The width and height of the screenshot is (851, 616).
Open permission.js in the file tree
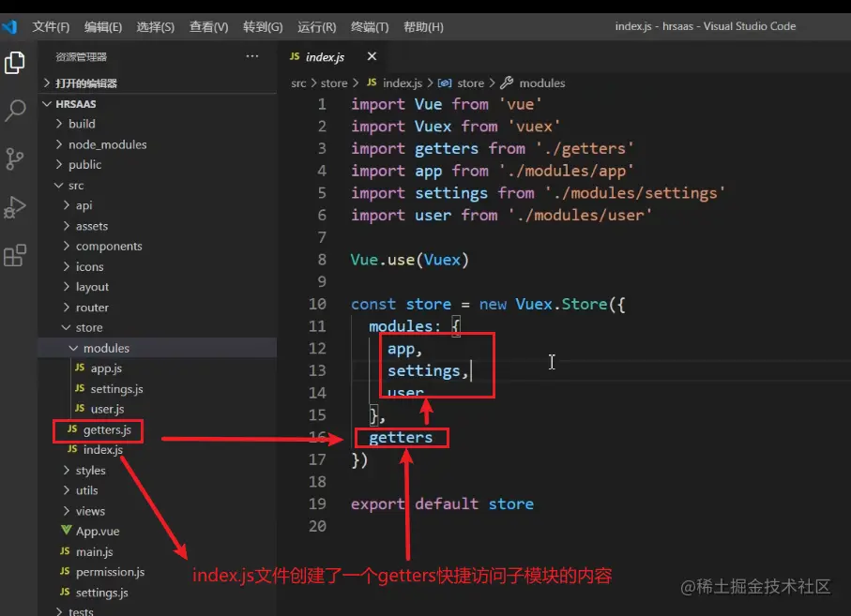[x=158, y=572]
